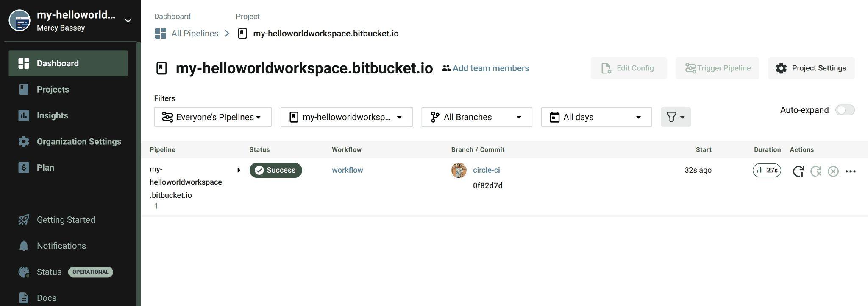
Task: Click the calendar icon in All days filter
Action: (x=554, y=117)
